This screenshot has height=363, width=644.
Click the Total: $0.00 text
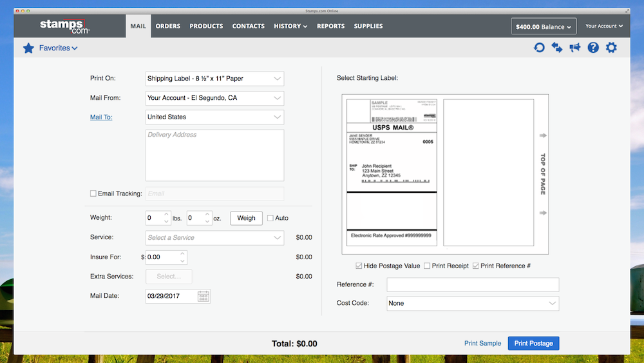294,344
